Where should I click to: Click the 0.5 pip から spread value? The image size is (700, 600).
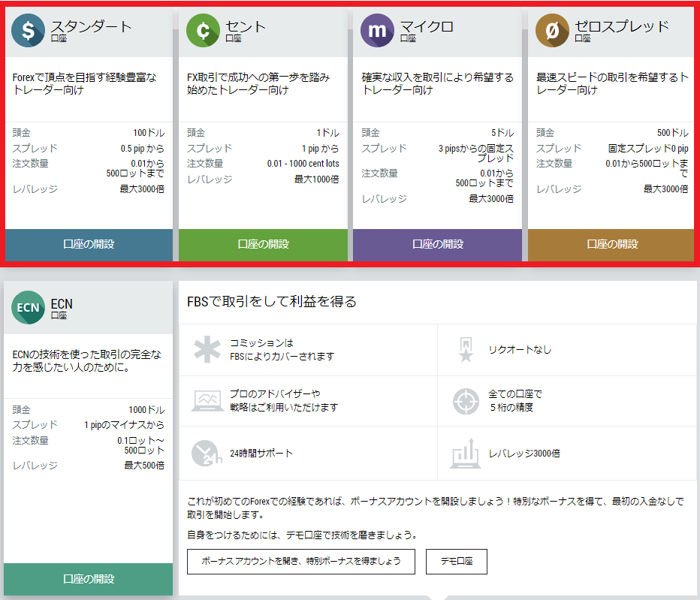[x=143, y=149]
